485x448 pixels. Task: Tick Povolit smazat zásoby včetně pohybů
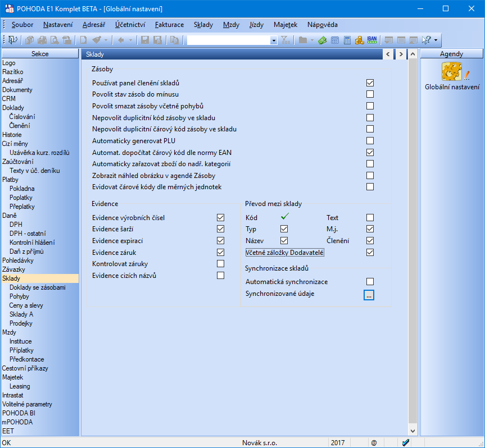tap(370, 106)
